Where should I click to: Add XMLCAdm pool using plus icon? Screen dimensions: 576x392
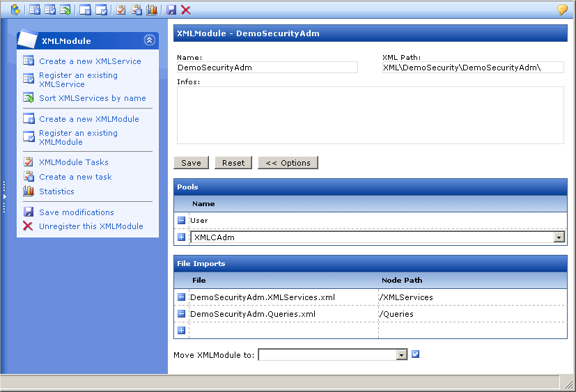click(181, 237)
